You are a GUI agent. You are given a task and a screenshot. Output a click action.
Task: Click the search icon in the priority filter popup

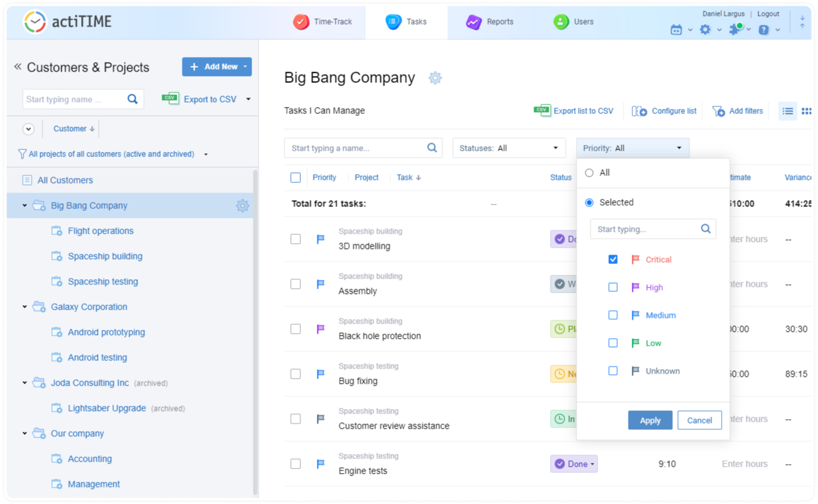[705, 229]
